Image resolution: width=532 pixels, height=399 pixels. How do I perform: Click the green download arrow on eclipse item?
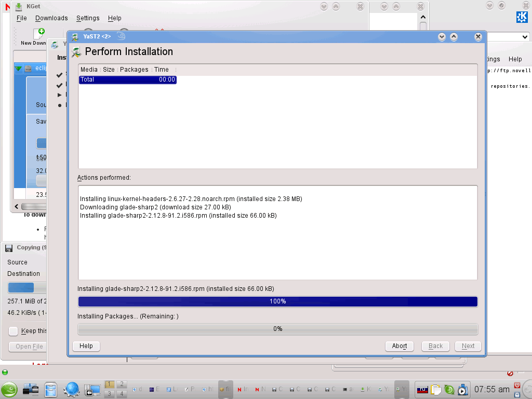point(18,69)
